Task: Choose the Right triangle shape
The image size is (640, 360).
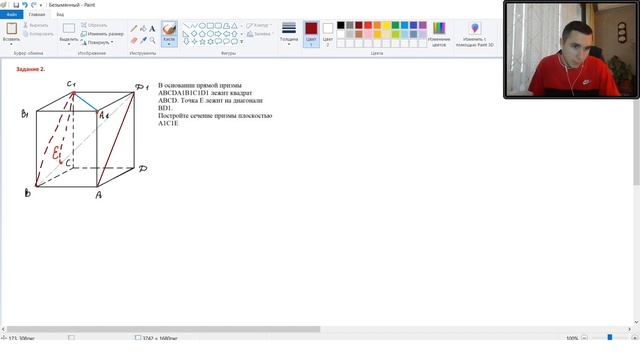Action: coord(186,33)
